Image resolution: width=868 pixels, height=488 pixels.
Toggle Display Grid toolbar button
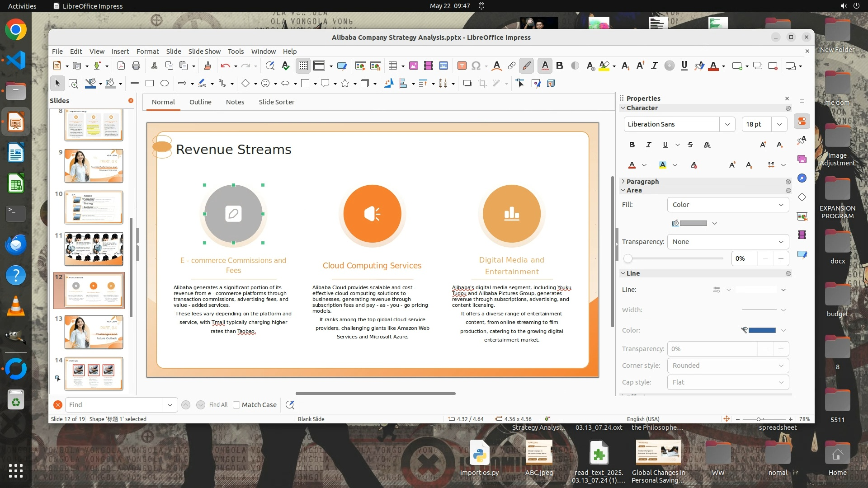point(303,66)
